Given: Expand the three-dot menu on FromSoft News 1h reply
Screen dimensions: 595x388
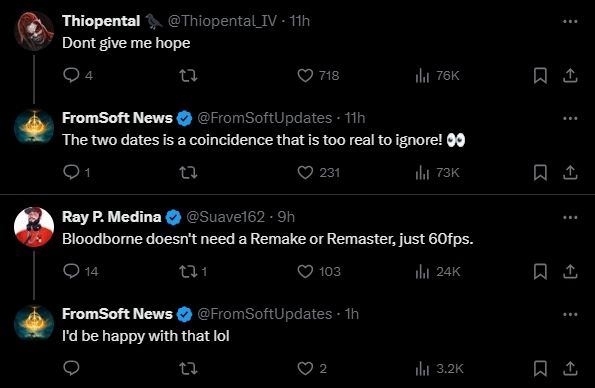Looking at the screenshot, I should coord(570,314).
